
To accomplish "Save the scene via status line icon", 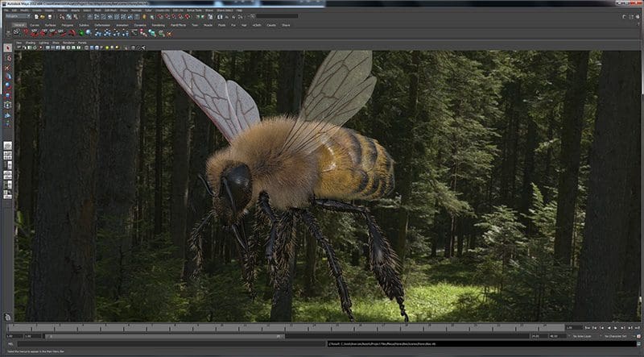I will [x=50, y=17].
